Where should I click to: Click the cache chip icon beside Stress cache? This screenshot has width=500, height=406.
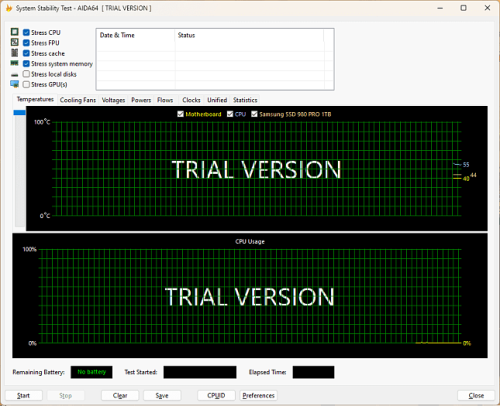tap(15, 53)
